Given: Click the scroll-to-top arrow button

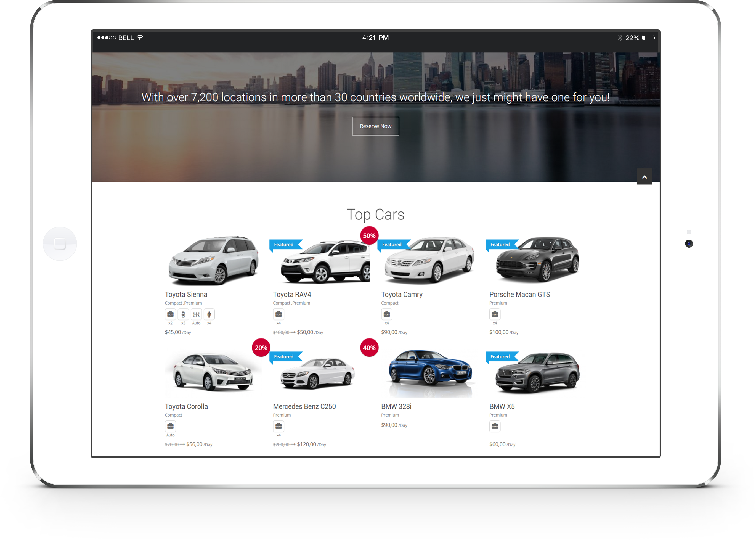Looking at the screenshot, I should pyautogui.click(x=644, y=177).
